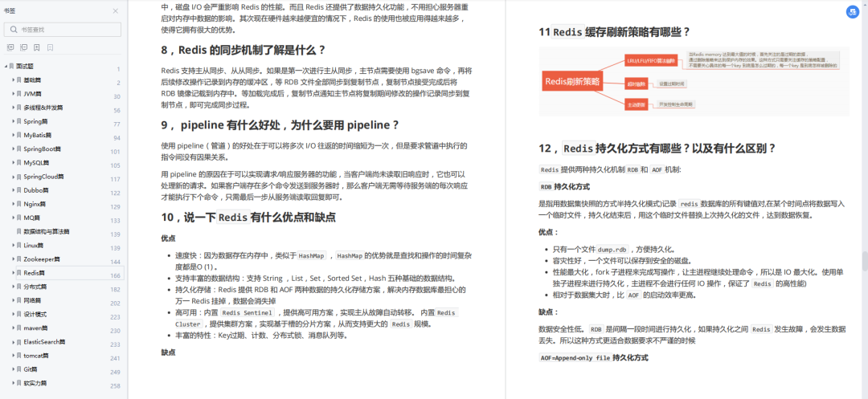Expand the 设计模式 bookmark arrow
Image resolution: width=868 pixels, height=399 pixels.
14,315
